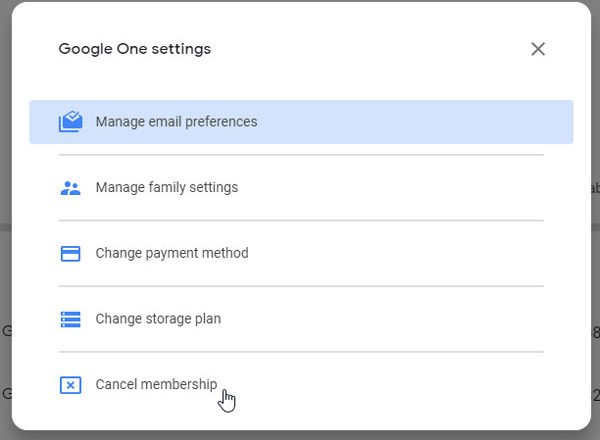Click the envelope icon for email preferences
This screenshot has height=440, width=600.
tap(70, 122)
